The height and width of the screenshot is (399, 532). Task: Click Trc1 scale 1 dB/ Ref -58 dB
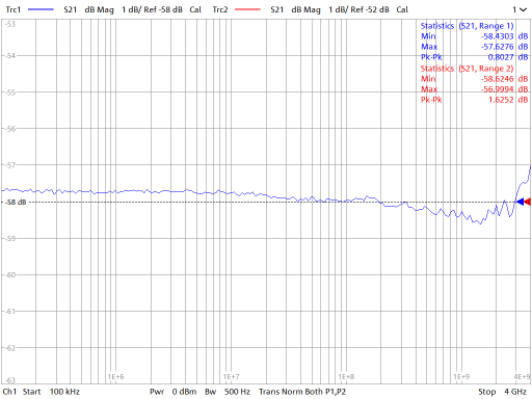pyautogui.click(x=152, y=10)
